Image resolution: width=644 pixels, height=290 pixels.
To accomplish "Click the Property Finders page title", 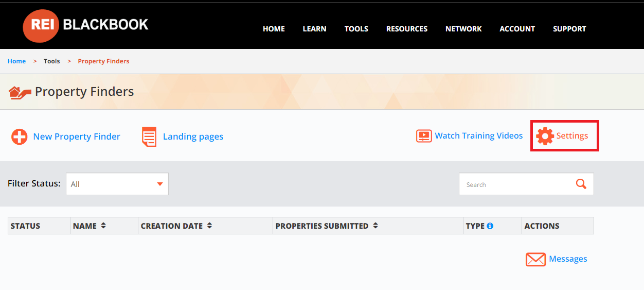I will [84, 92].
